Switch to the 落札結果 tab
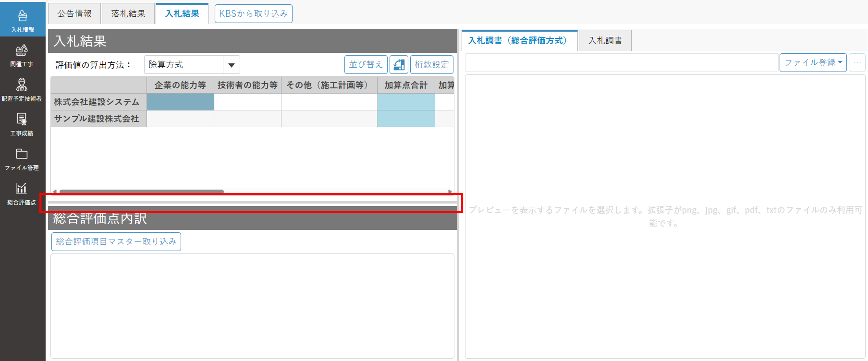Screen dimensions: 868x361 (128, 14)
